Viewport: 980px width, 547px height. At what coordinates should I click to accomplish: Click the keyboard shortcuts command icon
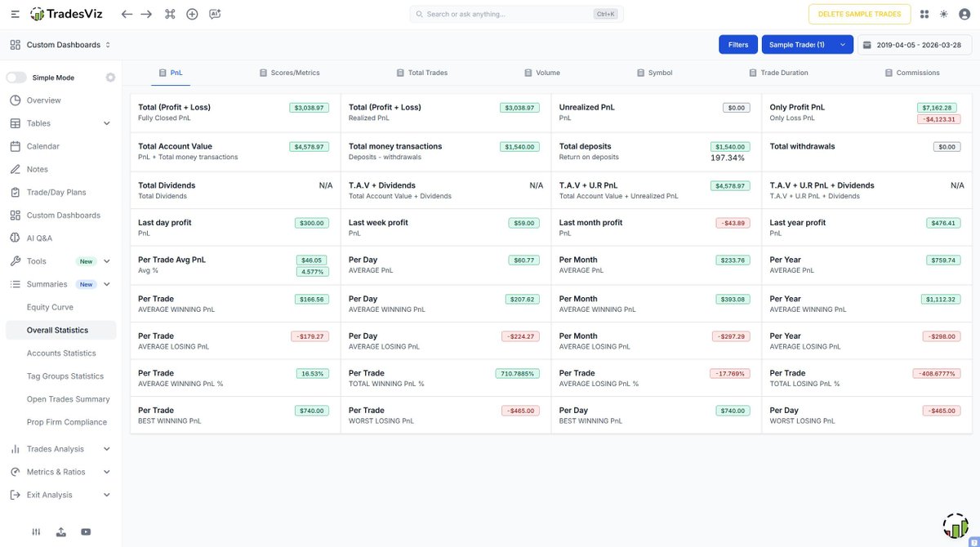click(x=170, y=14)
